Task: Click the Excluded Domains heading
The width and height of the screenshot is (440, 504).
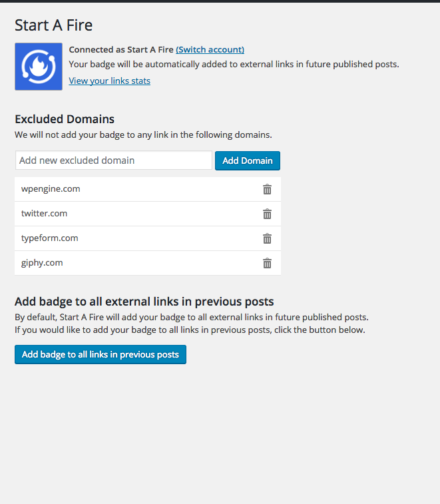Action: click(x=65, y=119)
